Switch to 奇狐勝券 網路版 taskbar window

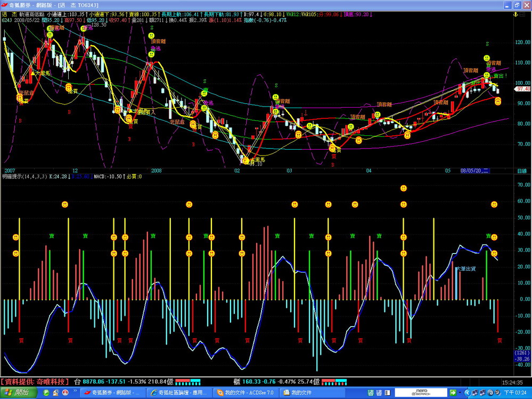pyautogui.click(x=111, y=393)
